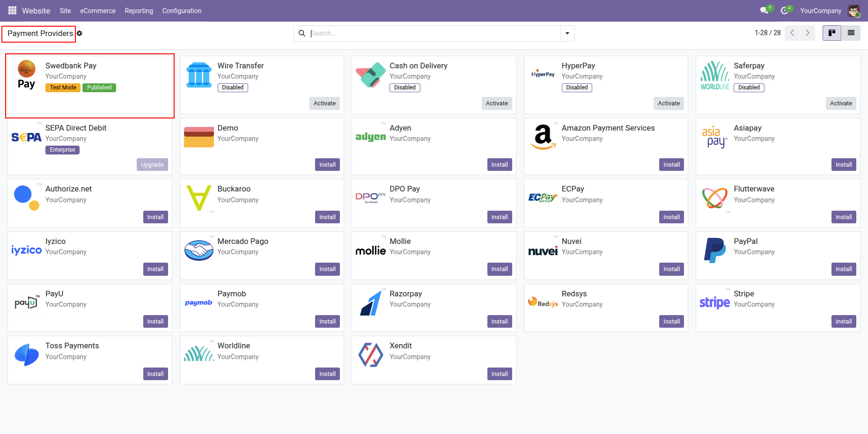Click the Flutterwave logo
Image resolution: width=868 pixels, height=434 pixels.
pyautogui.click(x=715, y=198)
